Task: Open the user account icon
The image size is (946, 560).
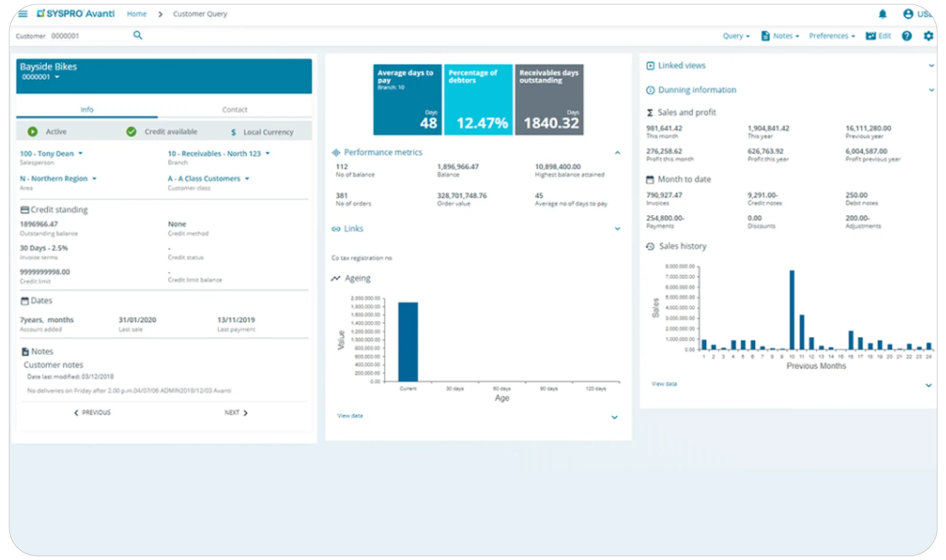Action: pyautogui.click(x=908, y=14)
